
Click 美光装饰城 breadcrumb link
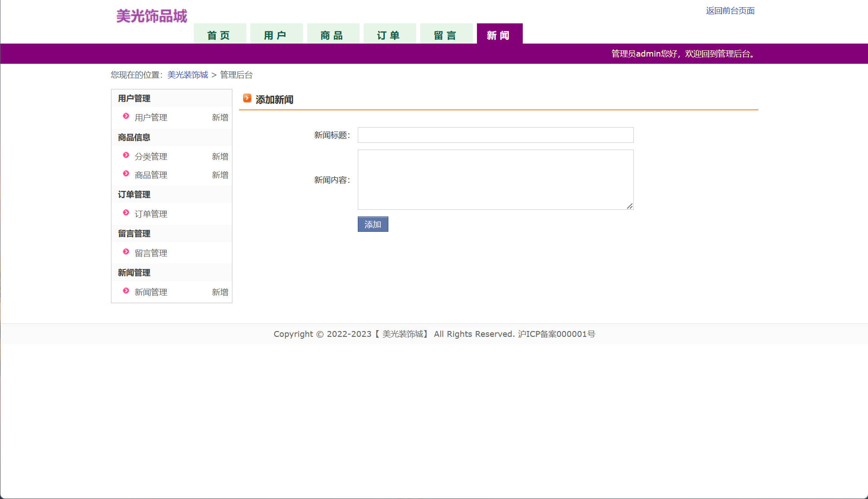click(x=187, y=75)
